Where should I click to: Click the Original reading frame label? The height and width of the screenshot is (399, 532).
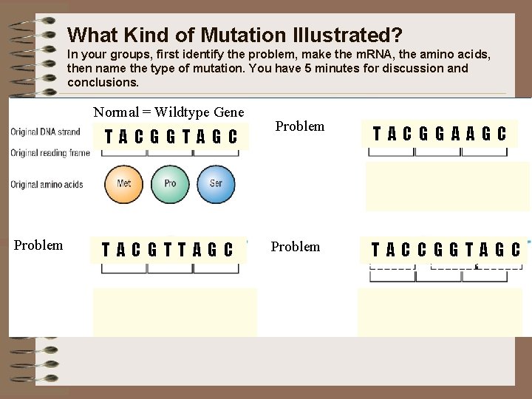coord(50,153)
